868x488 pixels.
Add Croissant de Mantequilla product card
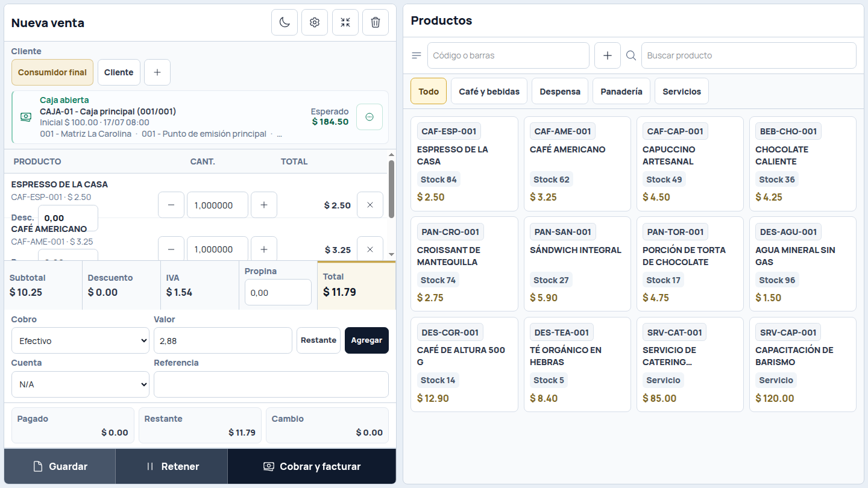(x=464, y=264)
